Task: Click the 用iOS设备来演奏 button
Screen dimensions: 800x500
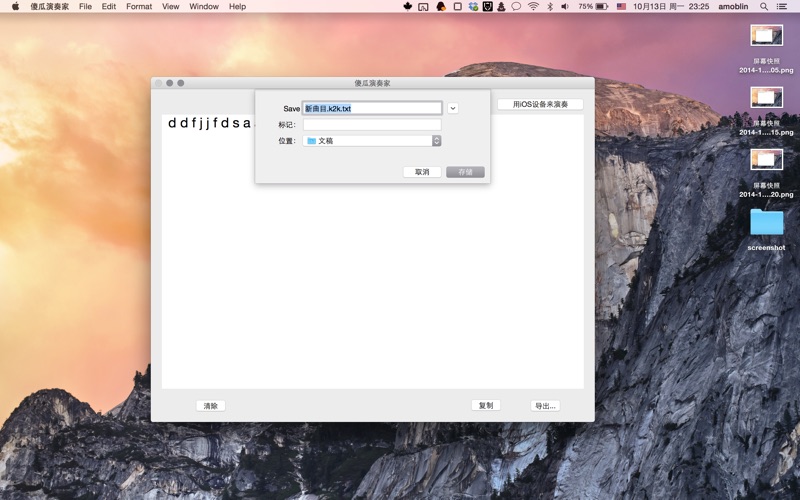Action: tap(540, 104)
